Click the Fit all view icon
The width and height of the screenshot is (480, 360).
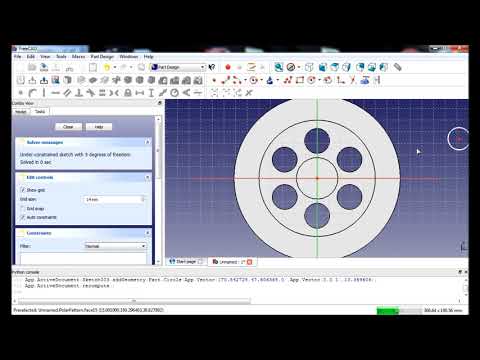pos(279,67)
